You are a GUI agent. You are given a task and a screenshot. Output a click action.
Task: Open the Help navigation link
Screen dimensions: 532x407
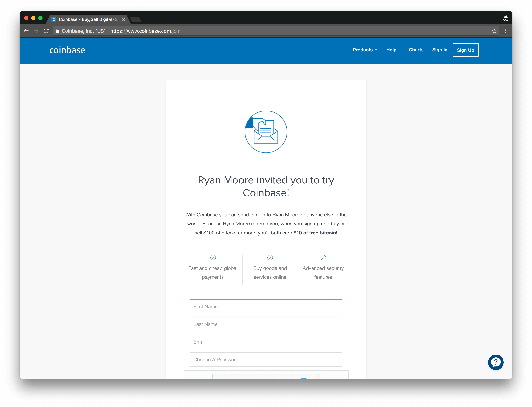tap(391, 50)
